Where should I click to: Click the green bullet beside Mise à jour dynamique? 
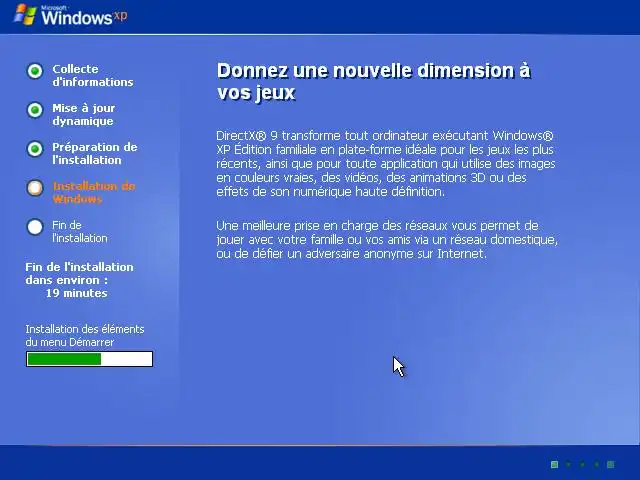point(35,110)
